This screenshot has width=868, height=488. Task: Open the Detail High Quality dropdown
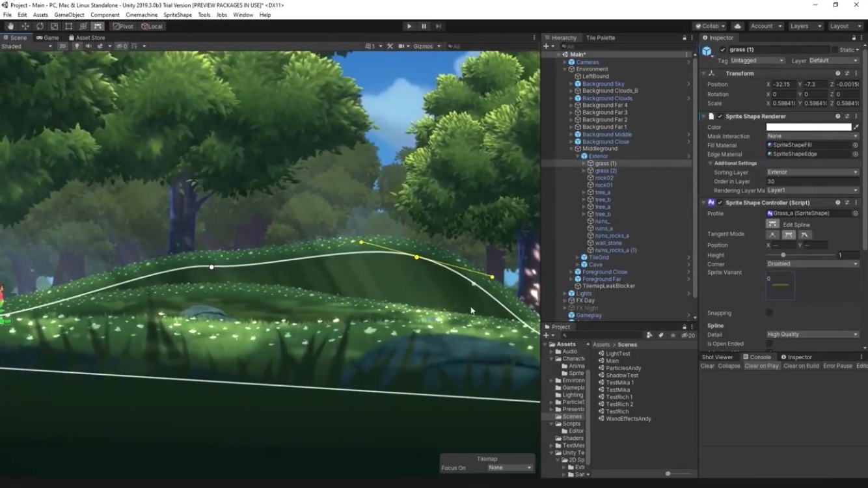[812, 334]
